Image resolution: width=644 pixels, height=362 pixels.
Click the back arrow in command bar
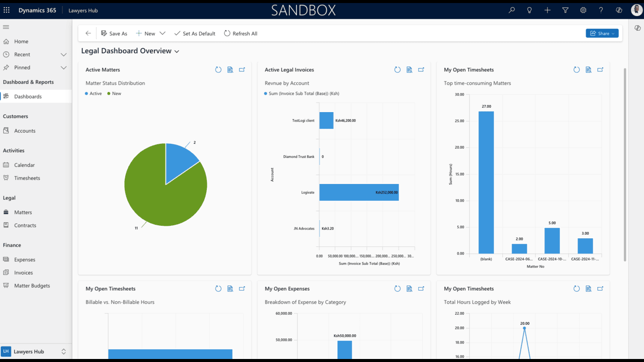[89, 33]
